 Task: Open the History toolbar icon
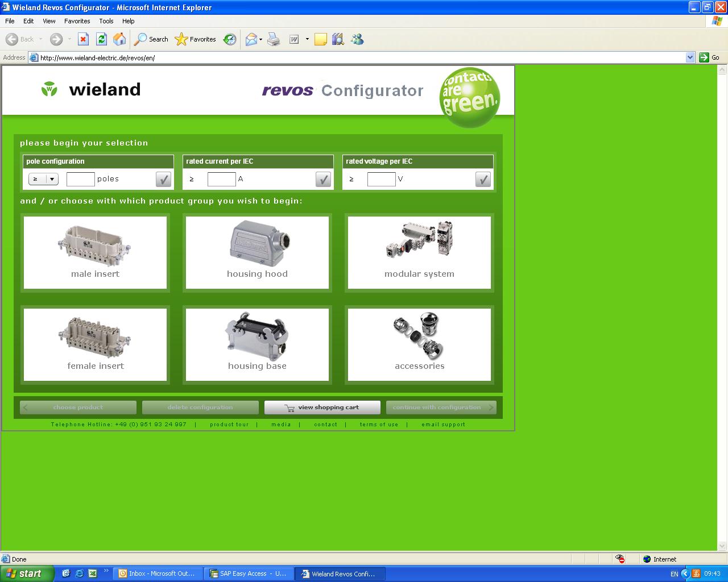pyautogui.click(x=230, y=39)
